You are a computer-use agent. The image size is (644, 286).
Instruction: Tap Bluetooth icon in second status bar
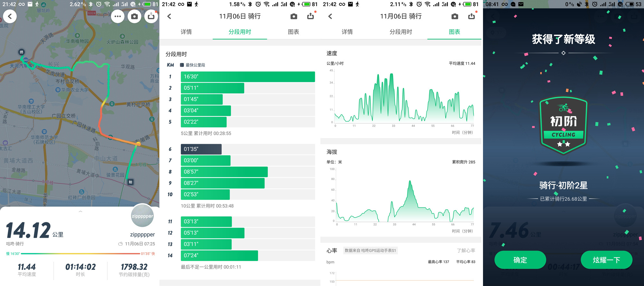click(250, 4)
